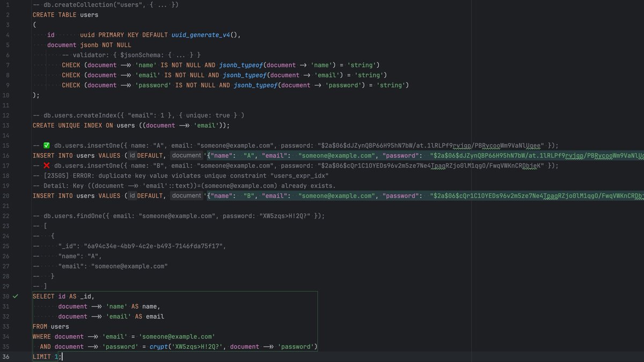Click 'someone@example.com' string on line 34
This screenshot has height=362, width=644.
(177, 336)
